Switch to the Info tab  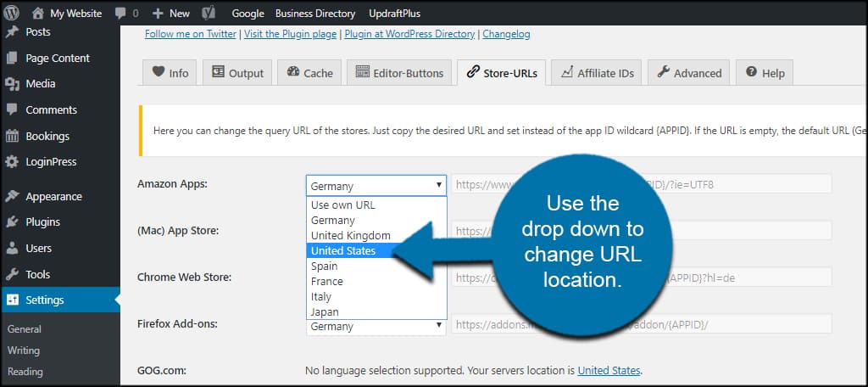(x=170, y=73)
